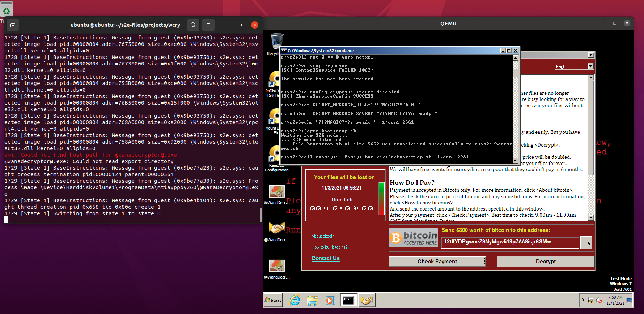Maximize the QEMU window
The image size is (644, 314).
click(x=615, y=24)
